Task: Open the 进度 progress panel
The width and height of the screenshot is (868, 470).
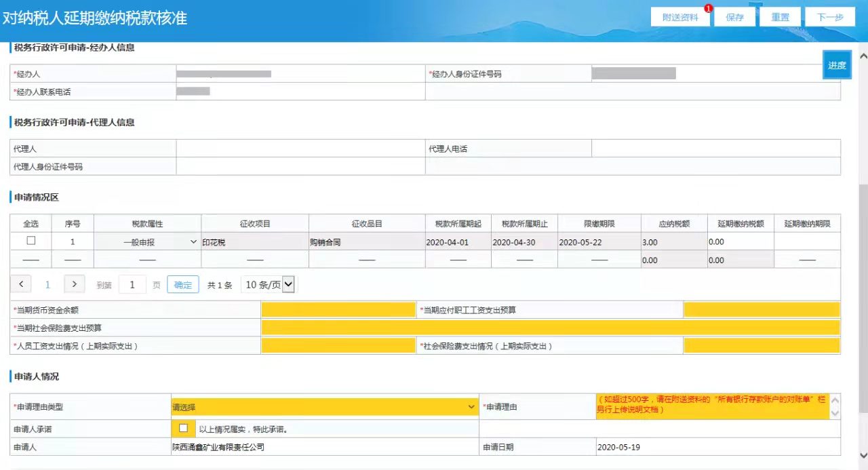Action: [836, 64]
